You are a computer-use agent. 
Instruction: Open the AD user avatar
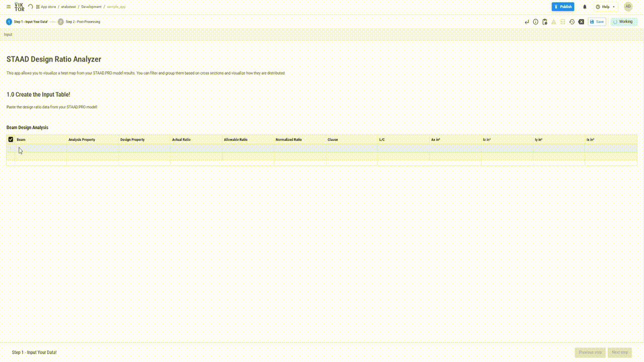(628, 7)
